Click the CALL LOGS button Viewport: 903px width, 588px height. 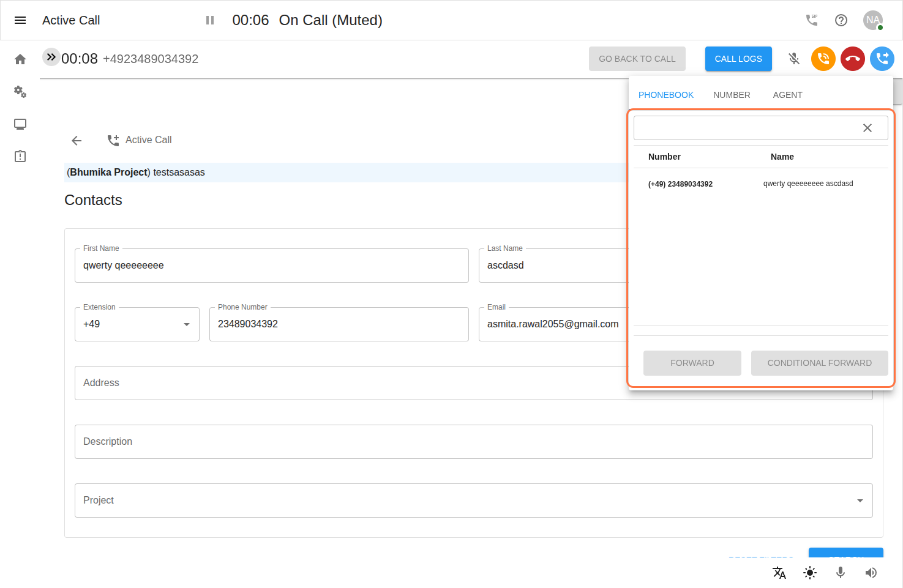coord(738,59)
